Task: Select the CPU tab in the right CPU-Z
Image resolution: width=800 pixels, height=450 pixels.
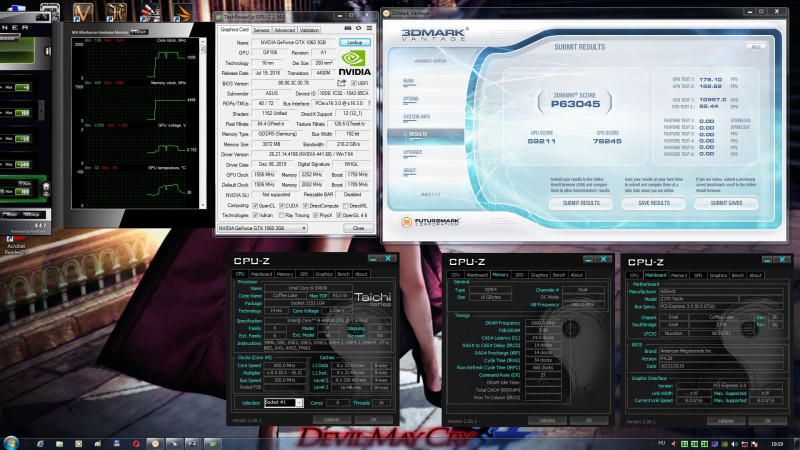Action: [634, 275]
